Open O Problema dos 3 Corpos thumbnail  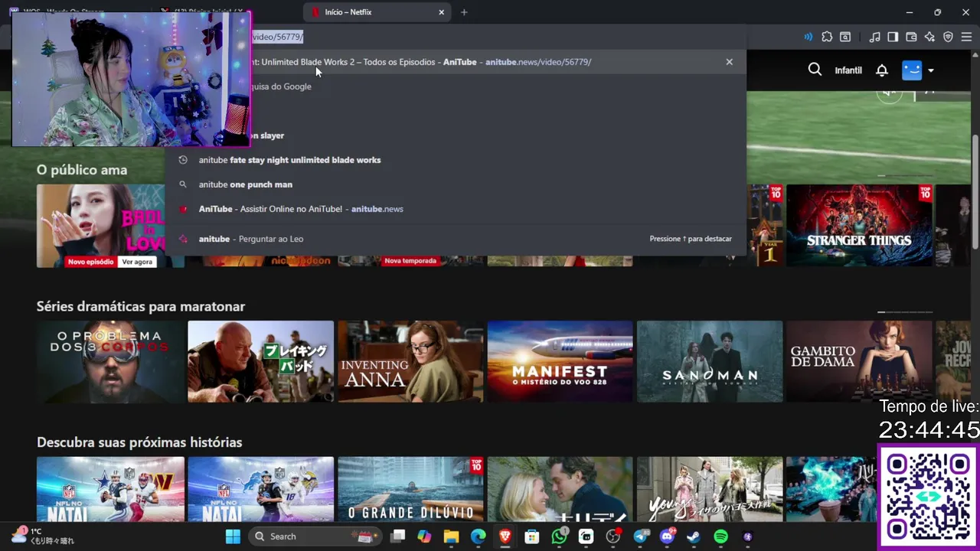(110, 361)
